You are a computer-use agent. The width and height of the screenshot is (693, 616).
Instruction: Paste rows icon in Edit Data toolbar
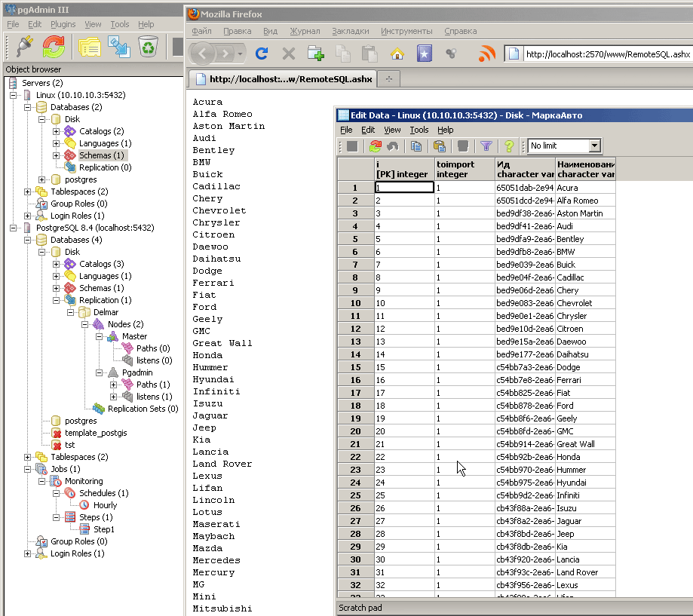(x=440, y=146)
